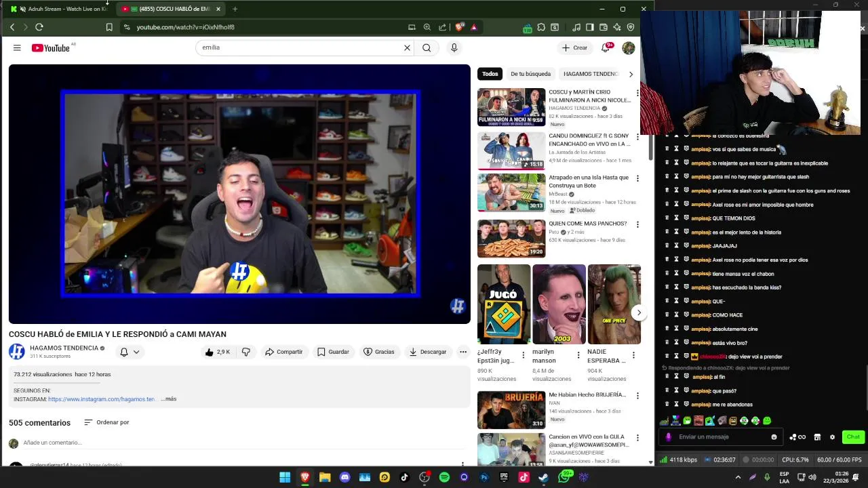Image resolution: width=868 pixels, height=488 pixels.
Task: Open the Brave Rewards triangle icon
Action: (x=473, y=27)
